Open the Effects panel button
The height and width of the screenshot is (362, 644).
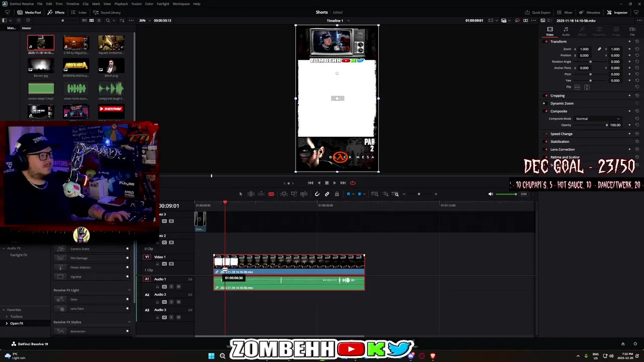coord(56,12)
